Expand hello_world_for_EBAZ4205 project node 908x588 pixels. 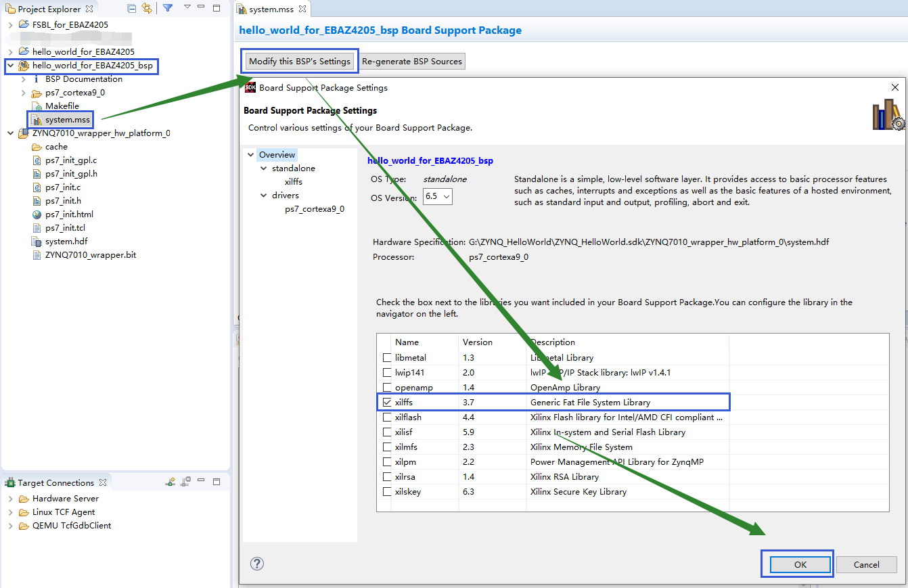pos(10,51)
